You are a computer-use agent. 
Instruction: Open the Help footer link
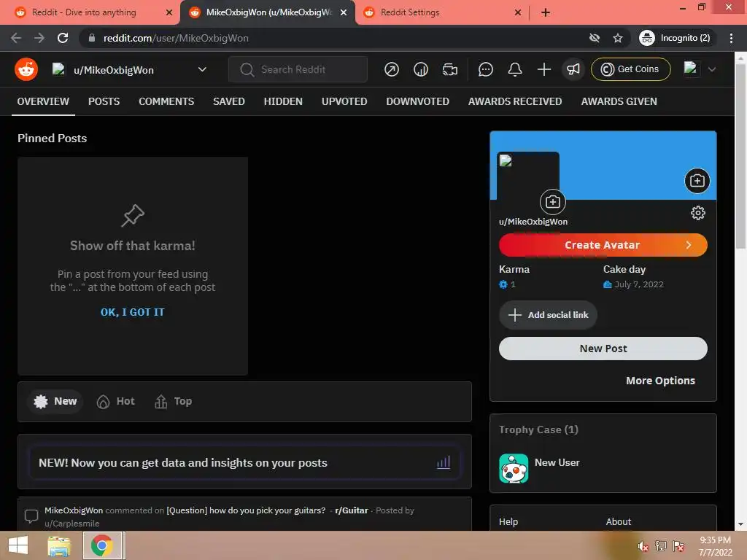tap(508, 521)
